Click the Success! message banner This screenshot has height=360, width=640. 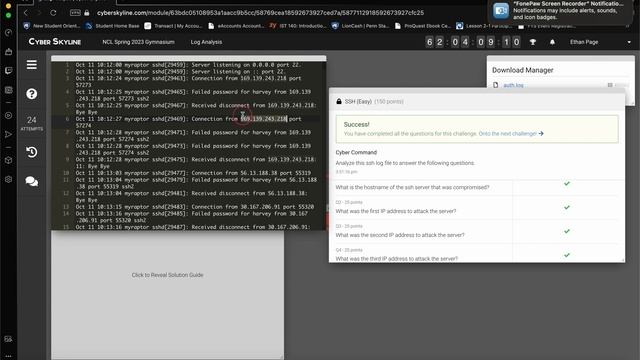pos(477,129)
